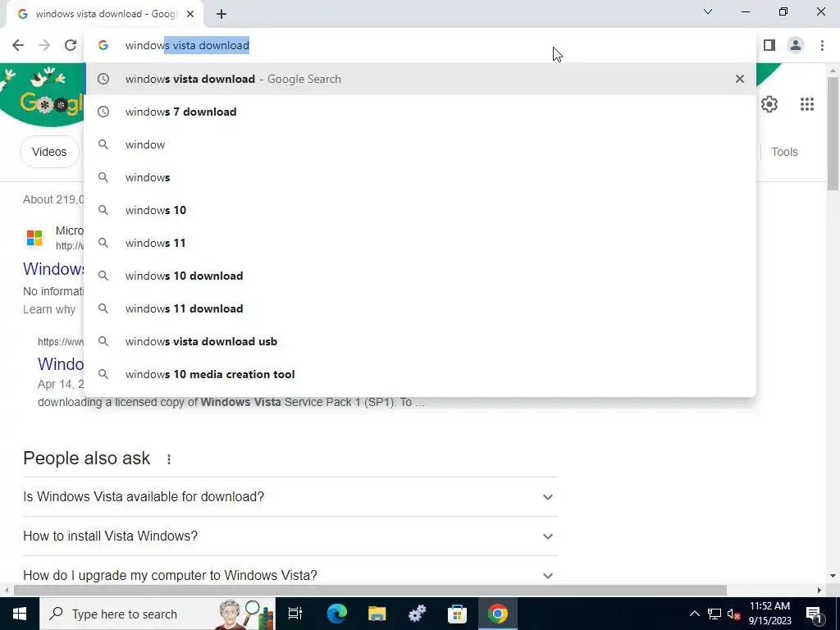840x630 pixels.
Task: Open the Tools option on Google results
Action: point(784,152)
